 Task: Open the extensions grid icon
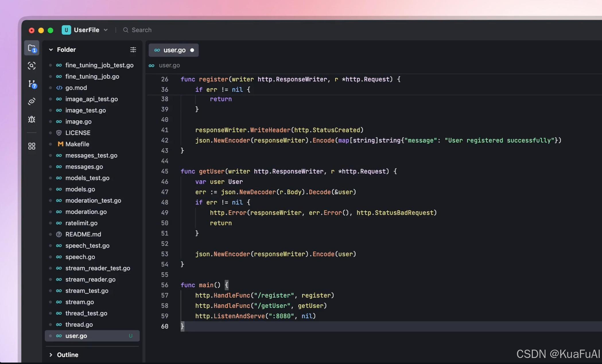pyautogui.click(x=32, y=146)
